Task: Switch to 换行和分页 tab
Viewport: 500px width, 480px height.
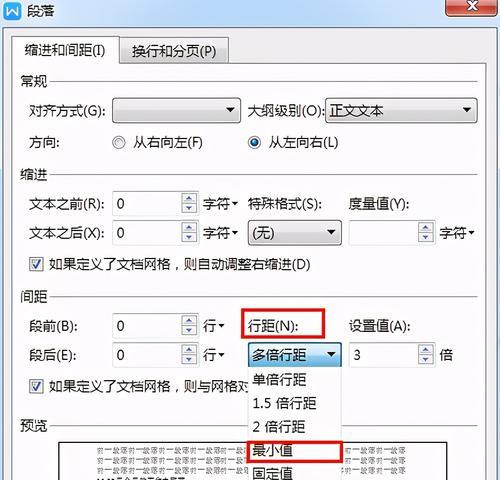Action: tap(174, 51)
